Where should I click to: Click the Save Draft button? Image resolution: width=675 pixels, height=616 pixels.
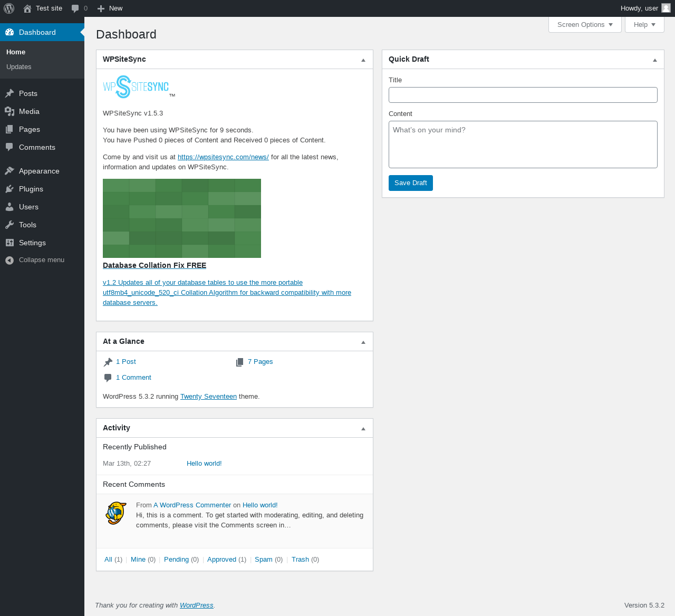click(411, 183)
